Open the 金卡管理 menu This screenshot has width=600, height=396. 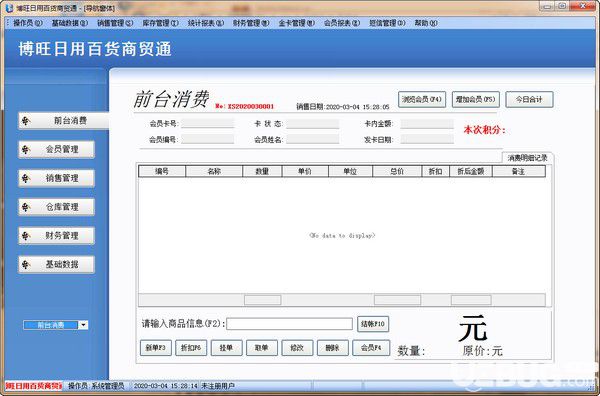click(x=297, y=23)
